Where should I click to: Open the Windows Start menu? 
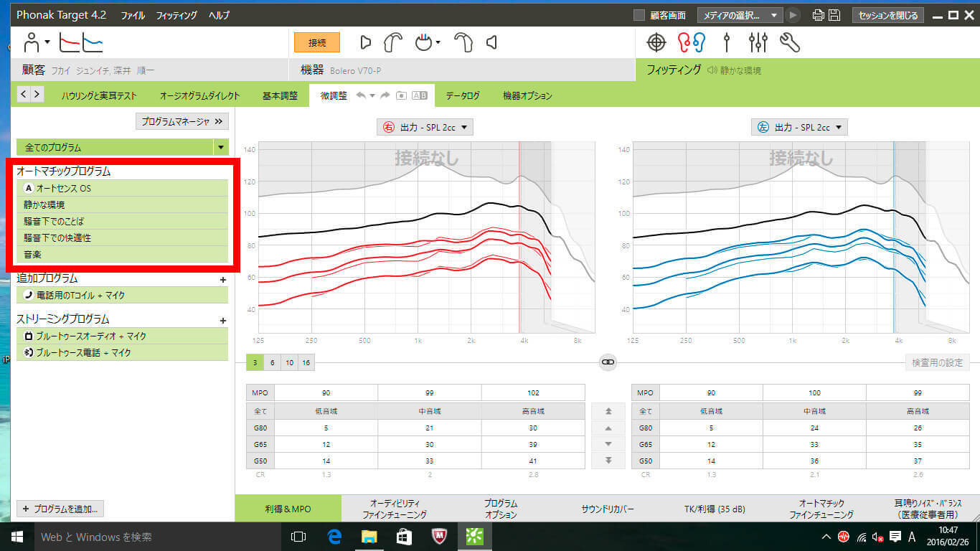(17, 536)
